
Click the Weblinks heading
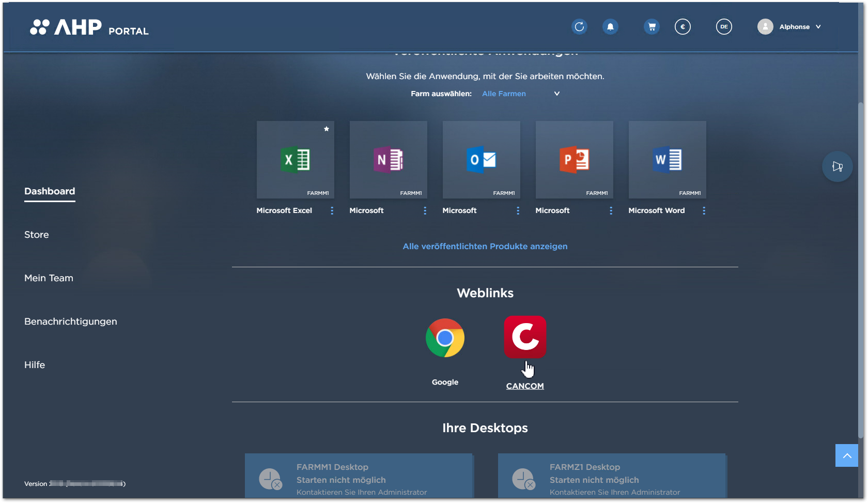click(x=485, y=293)
